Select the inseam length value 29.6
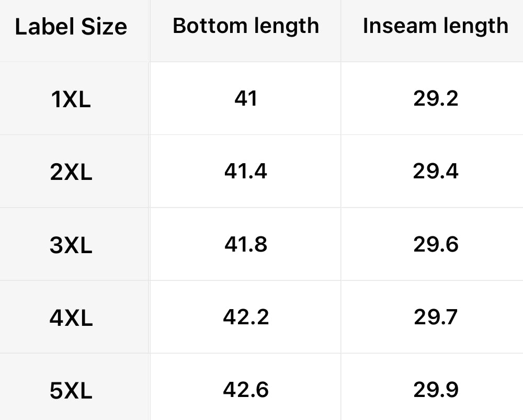Viewport: 523px width, 420px height. (x=435, y=244)
